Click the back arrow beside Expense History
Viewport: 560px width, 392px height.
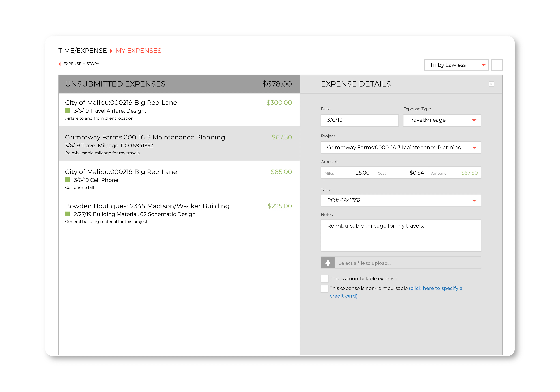(x=60, y=64)
